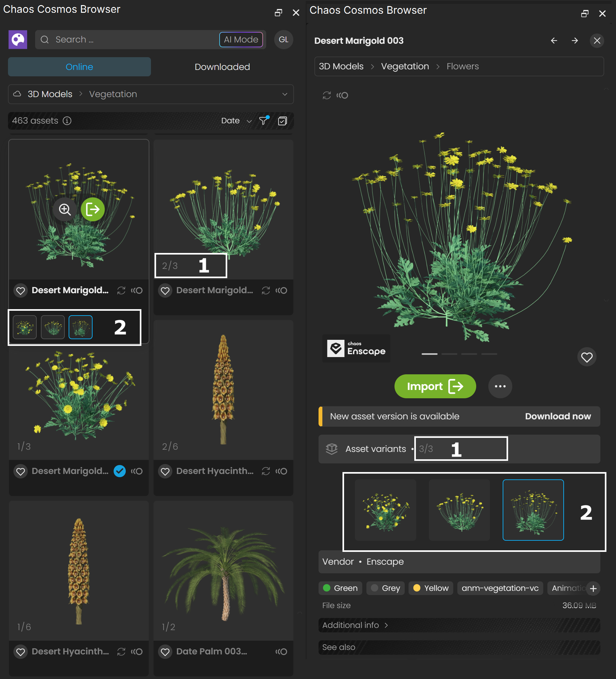Click the blue downloaded checkmark on Desert Marigold 1/3
Image resolution: width=616 pixels, height=679 pixels.
[119, 471]
